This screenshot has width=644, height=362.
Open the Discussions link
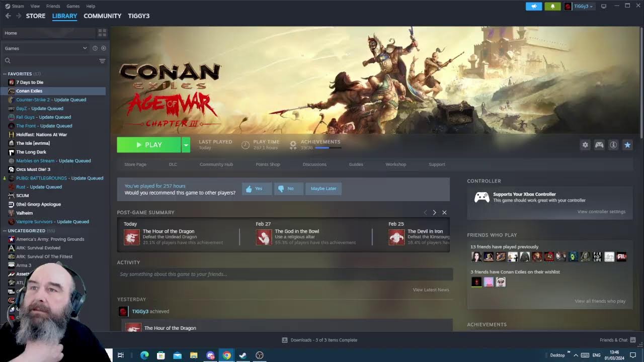pos(314,164)
